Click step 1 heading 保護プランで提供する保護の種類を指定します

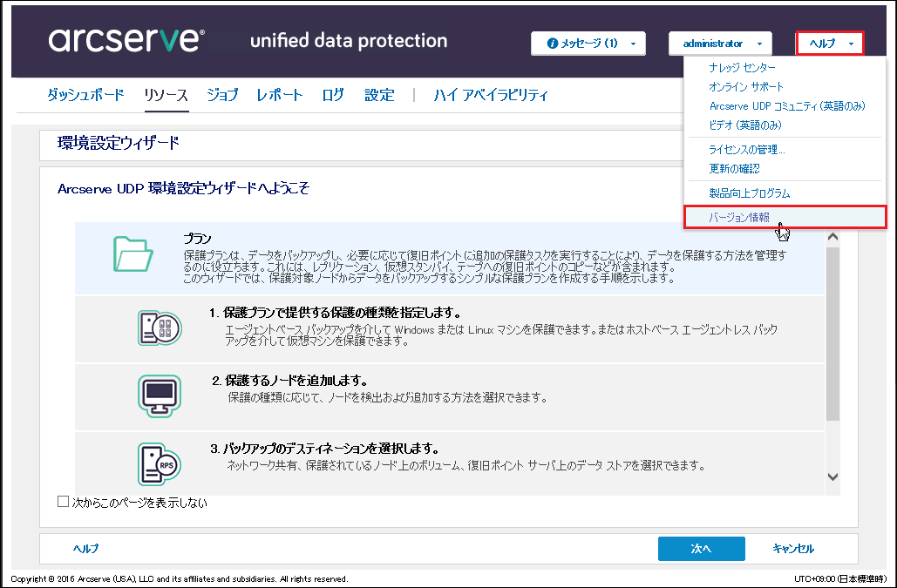click(x=336, y=313)
